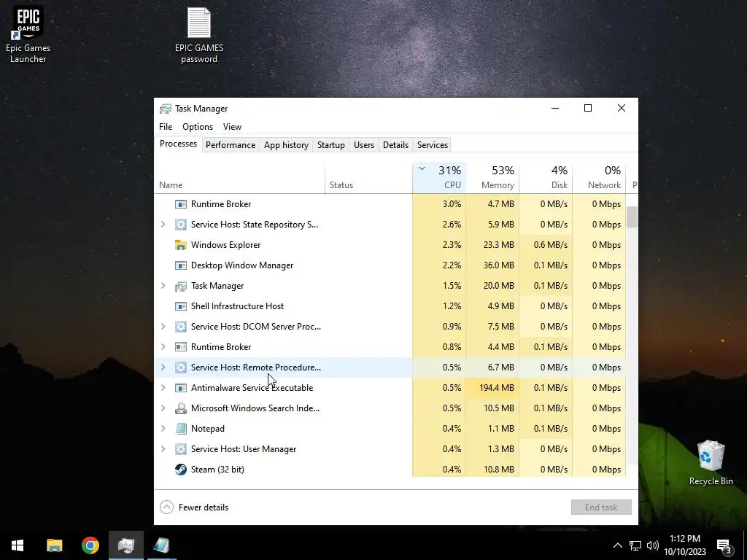Sort processes by Memory column

pyautogui.click(x=492, y=178)
